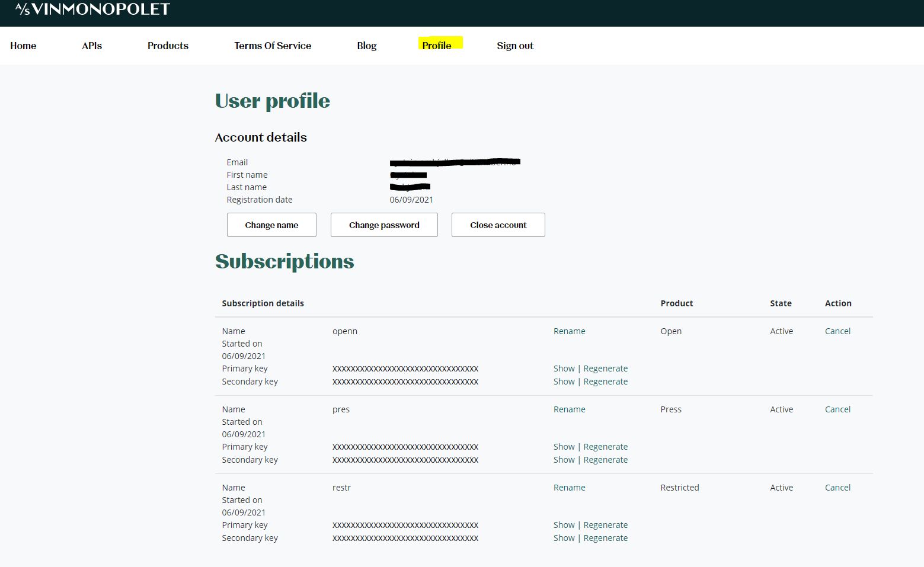Navigate to the Blog
Screen dimensions: 924x567
(366, 46)
